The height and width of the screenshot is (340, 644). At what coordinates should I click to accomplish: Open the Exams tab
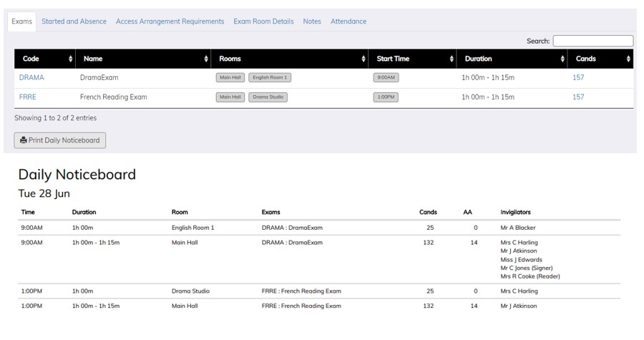coord(22,21)
